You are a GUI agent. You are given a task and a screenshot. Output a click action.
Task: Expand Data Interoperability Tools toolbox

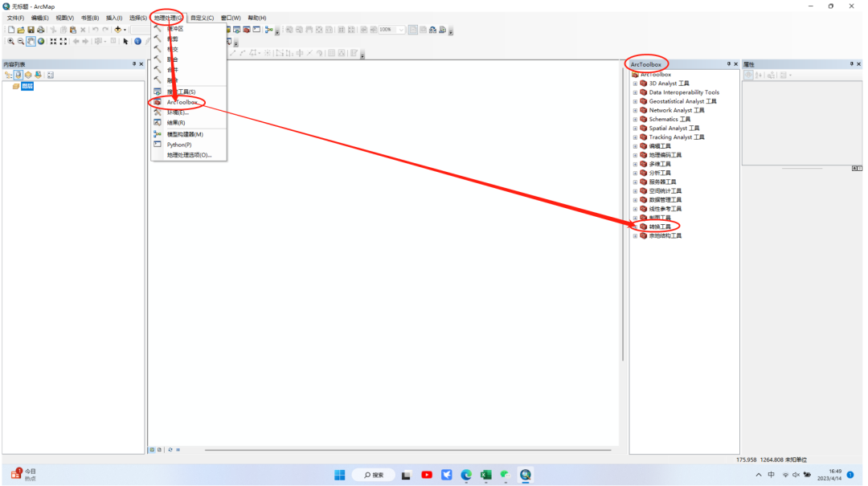tap(636, 92)
